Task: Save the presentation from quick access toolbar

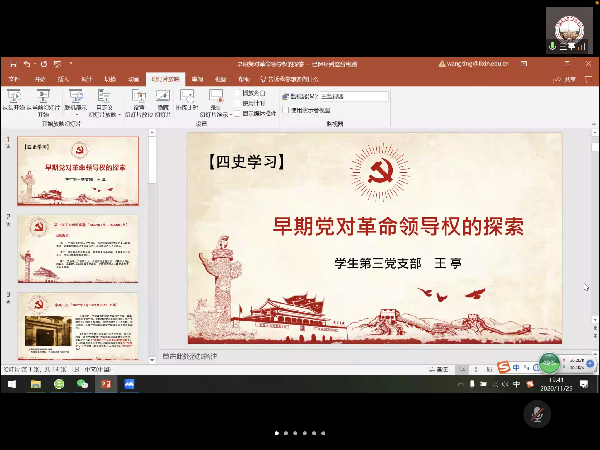Action: pyautogui.click(x=14, y=64)
